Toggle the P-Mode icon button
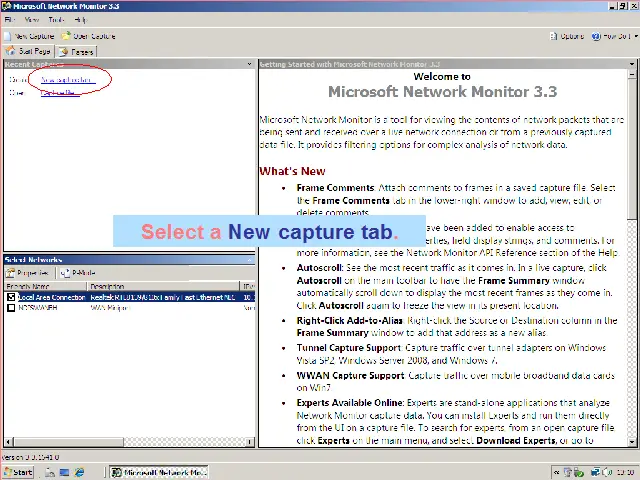The image size is (640, 480). click(65, 273)
